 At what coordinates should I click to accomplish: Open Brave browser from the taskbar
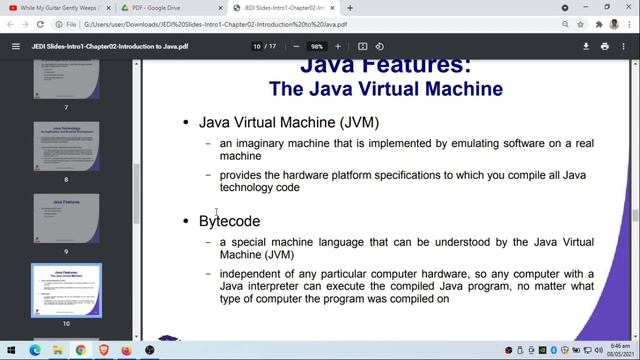click(x=104, y=350)
